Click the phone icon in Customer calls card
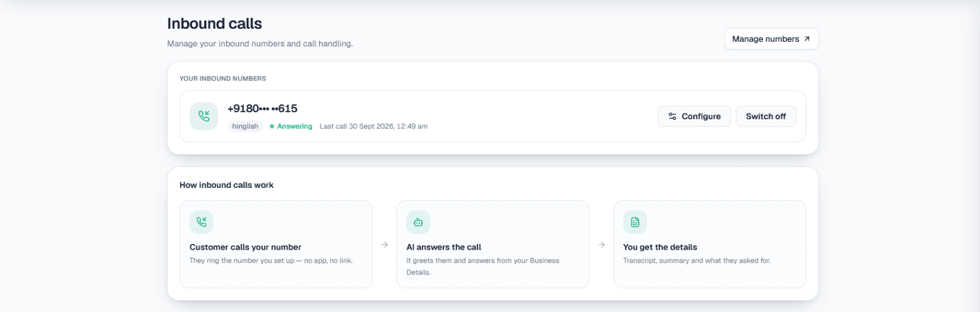The height and width of the screenshot is (312, 980). [201, 222]
